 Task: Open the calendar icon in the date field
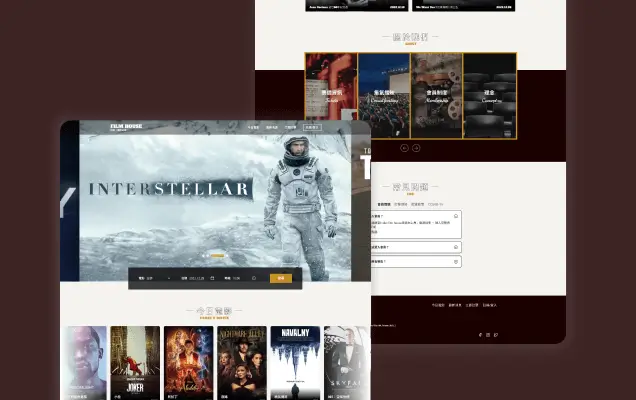pyautogui.click(x=212, y=278)
